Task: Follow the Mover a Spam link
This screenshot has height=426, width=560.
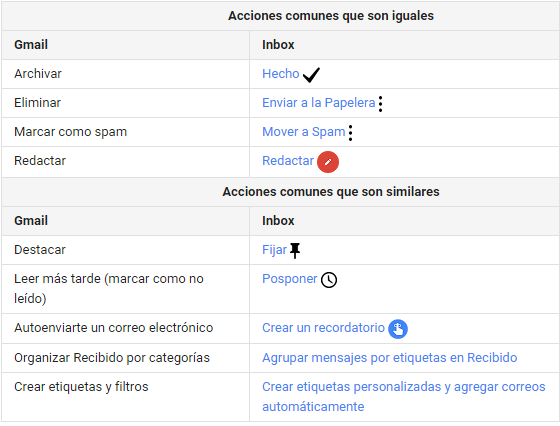Action: [x=304, y=132]
